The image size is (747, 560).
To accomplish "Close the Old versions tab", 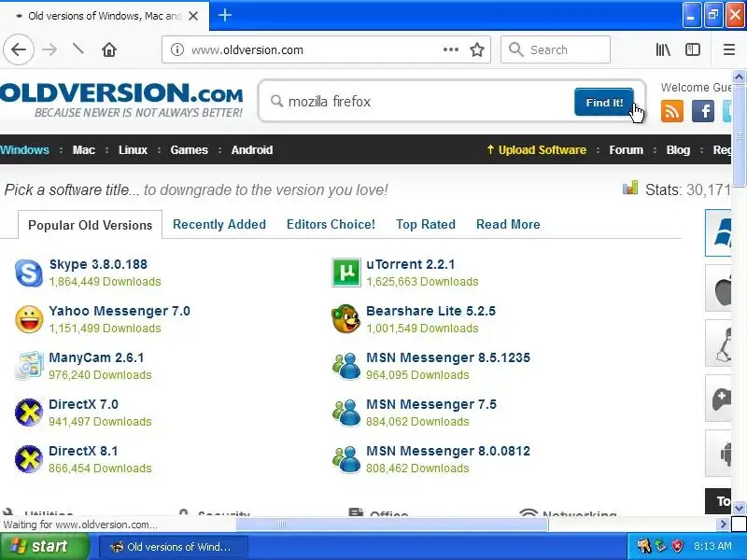I will 193,16.
